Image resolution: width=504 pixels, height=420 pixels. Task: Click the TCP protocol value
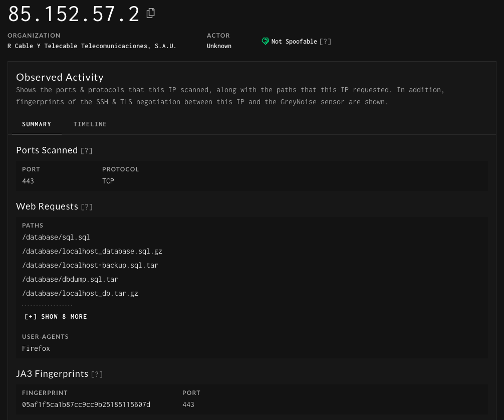click(108, 181)
